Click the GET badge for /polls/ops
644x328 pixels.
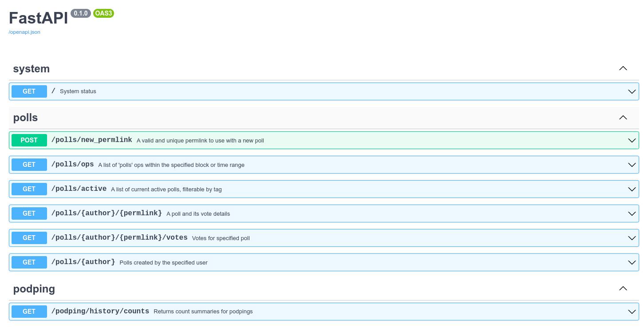pos(29,165)
